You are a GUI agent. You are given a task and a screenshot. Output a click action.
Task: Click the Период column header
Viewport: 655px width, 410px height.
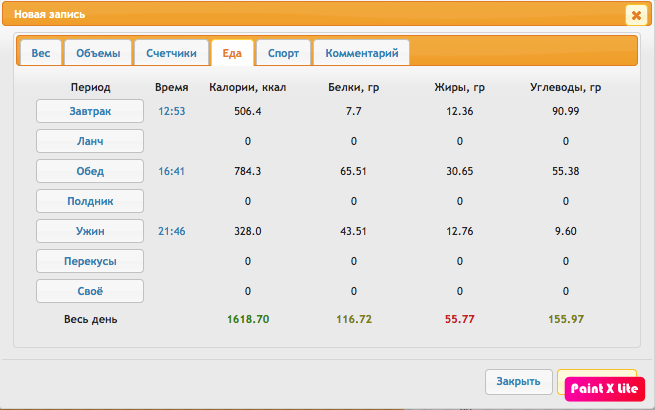pyautogui.click(x=91, y=87)
